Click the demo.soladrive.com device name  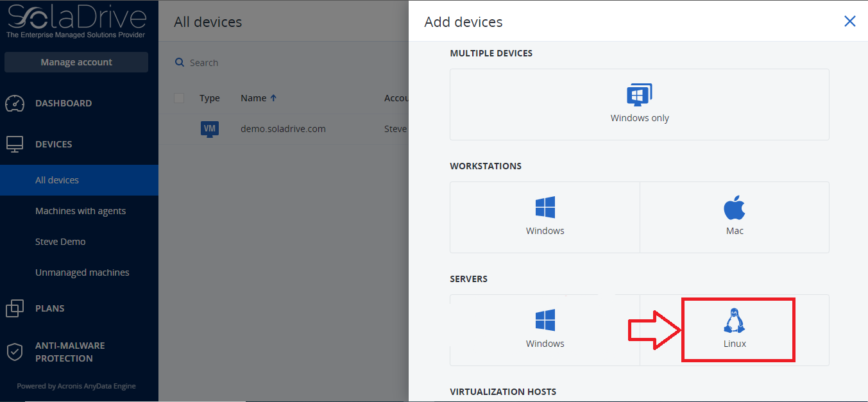pyautogui.click(x=283, y=129)
